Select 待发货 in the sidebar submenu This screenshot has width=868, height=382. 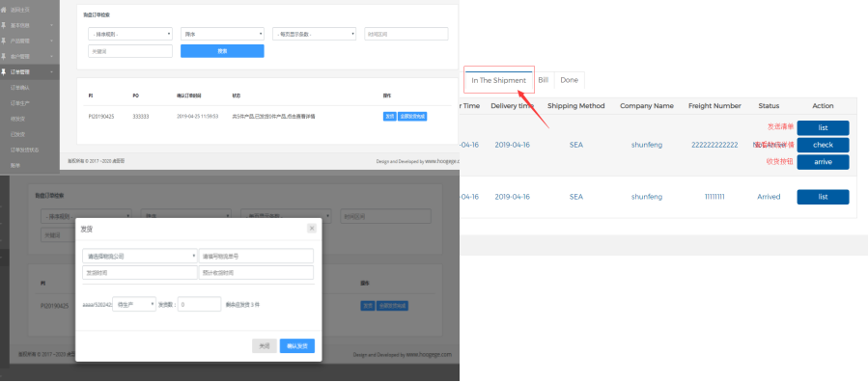click(17, 119)
